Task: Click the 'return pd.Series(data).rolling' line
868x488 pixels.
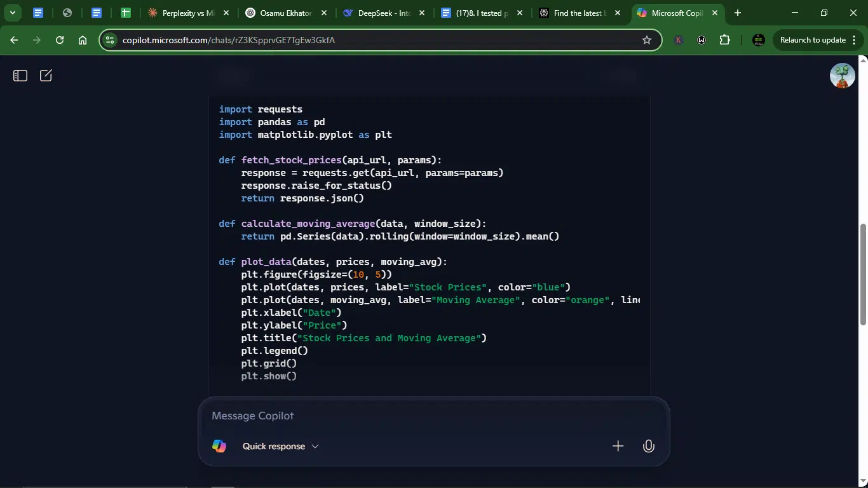Action: pyautogui.click(x=400, y=236)
